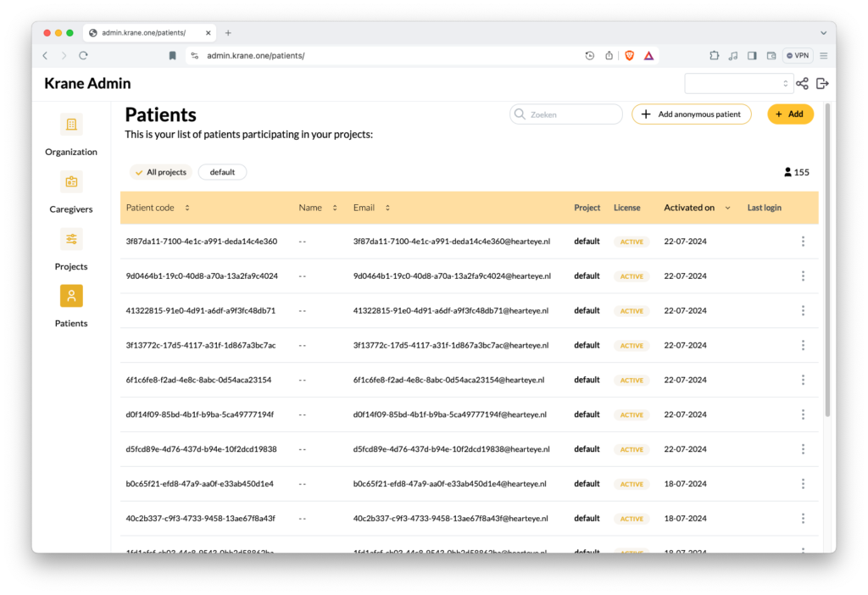The image size is (868, 595).
Task: Select the Patients sidebar icon
Action: tap(71, 296)
